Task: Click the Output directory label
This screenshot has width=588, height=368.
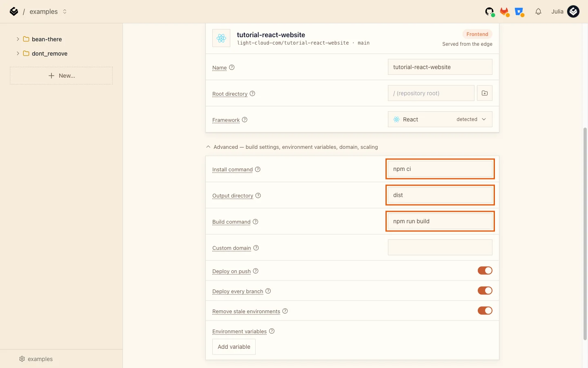Action: [x=233, y=196]
